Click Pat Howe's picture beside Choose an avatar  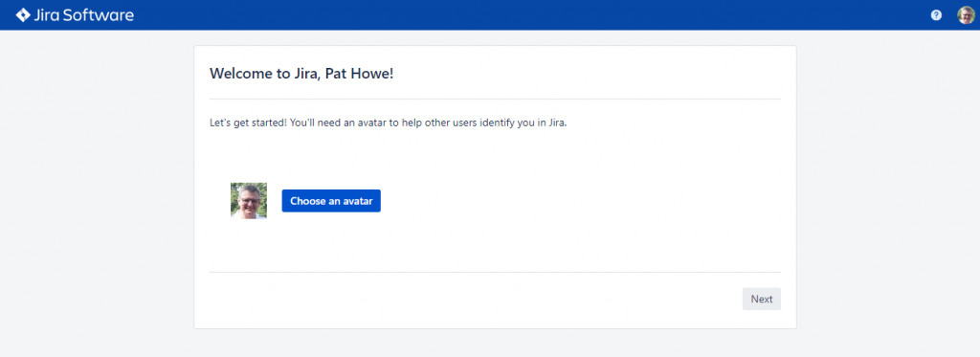[249, 201]
